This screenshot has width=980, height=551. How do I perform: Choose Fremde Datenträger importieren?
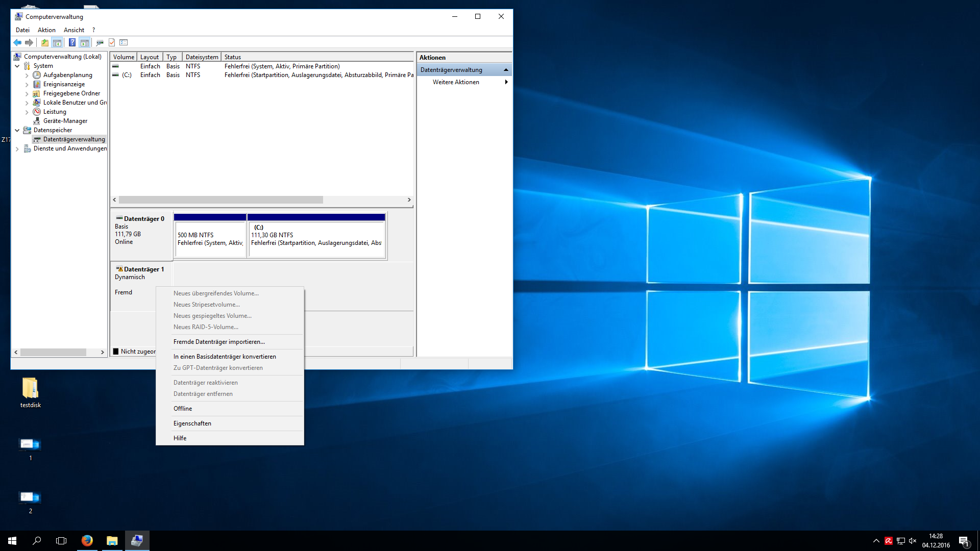click(x=219, y=342)
